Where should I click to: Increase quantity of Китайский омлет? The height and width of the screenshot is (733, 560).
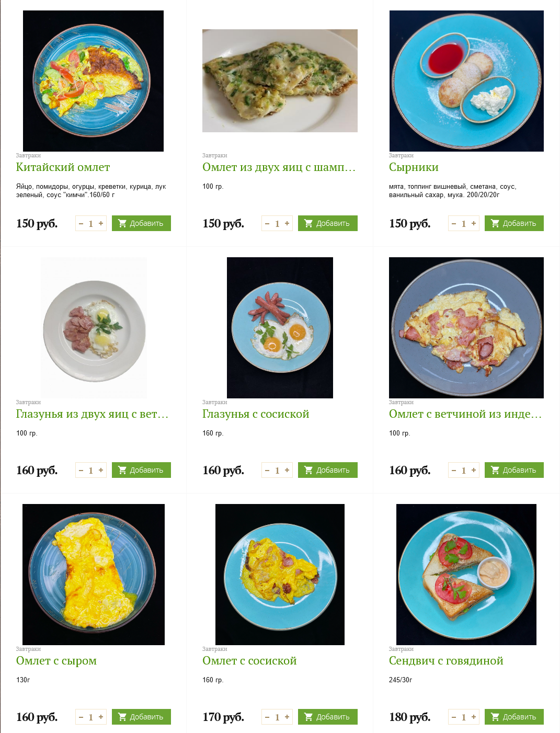[101, 223]
